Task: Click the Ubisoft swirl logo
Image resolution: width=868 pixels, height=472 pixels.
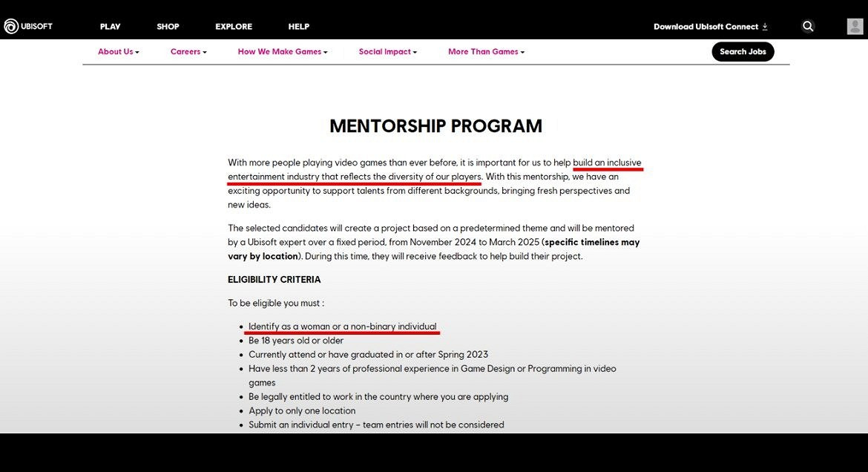Action: click(x=11, y=27)
